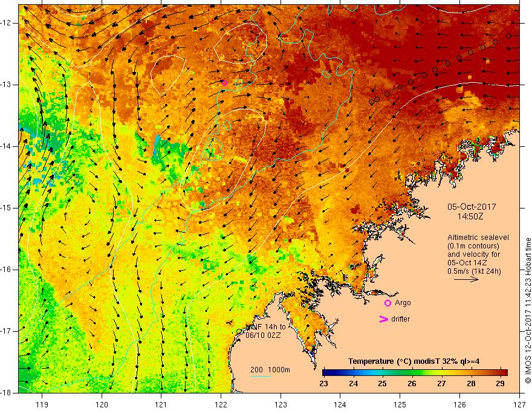This screenshot has width=532, height=411.
Task: Click the dark red end of the temperature colorbar
Action: (x=505, y=373)
